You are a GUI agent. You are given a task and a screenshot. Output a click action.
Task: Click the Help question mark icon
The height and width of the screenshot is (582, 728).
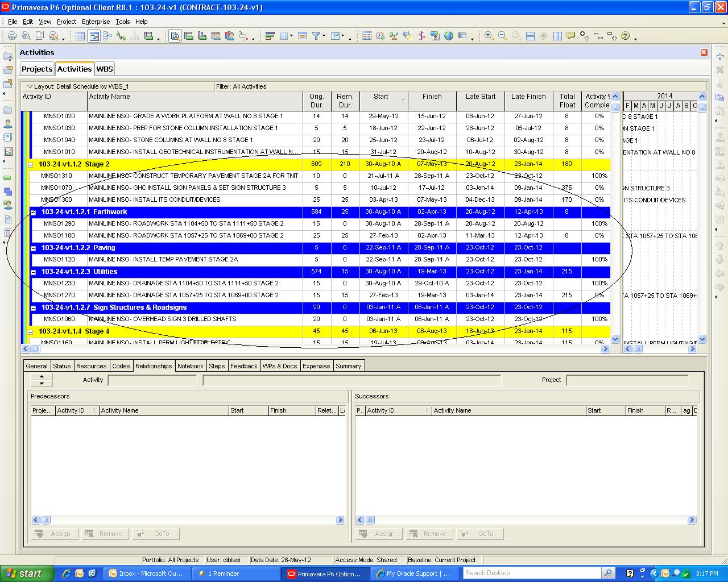[x=626, y=36]
